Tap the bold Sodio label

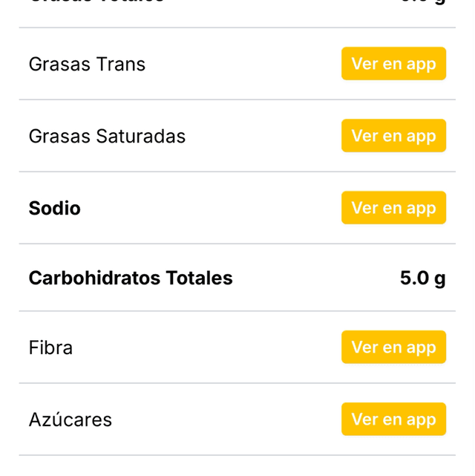[54, 209]
